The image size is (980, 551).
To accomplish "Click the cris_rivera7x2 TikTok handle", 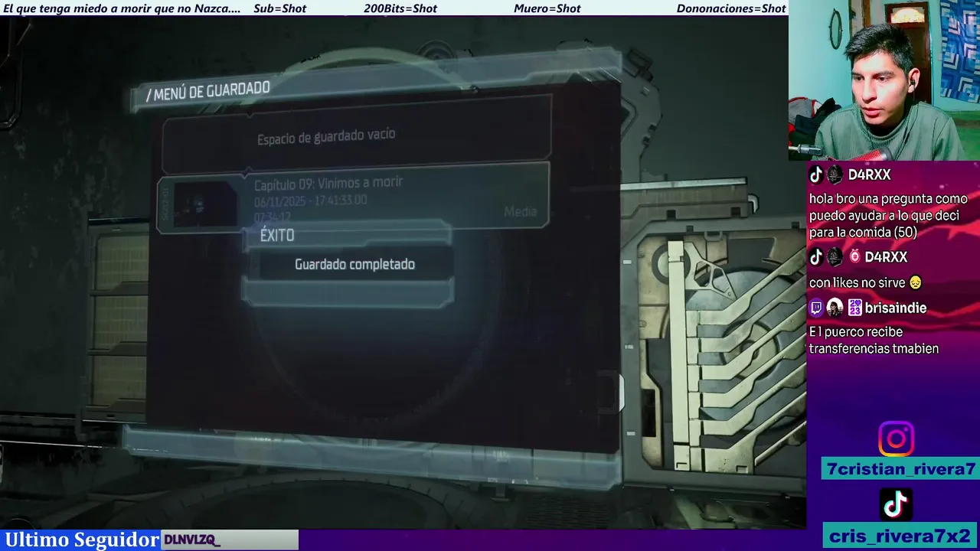I will tap(900, 536).
